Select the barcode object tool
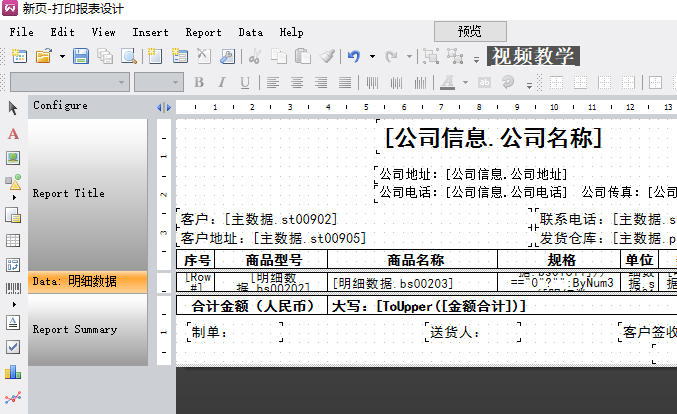677x414 pixels. (13, 292)
